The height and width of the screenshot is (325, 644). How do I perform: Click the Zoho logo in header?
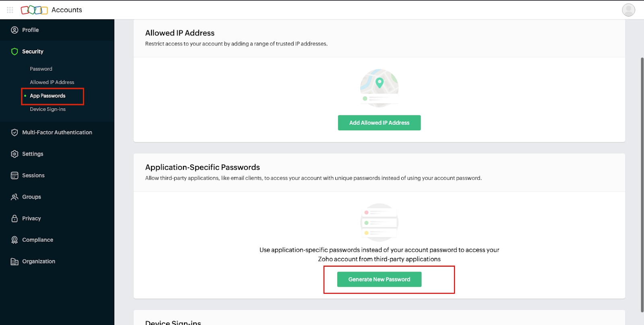(34, 10)
